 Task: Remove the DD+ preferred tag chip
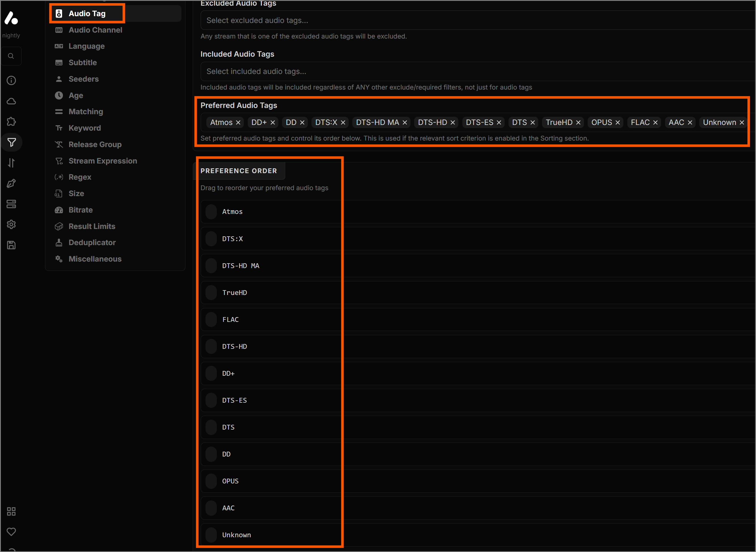[273, 123]
